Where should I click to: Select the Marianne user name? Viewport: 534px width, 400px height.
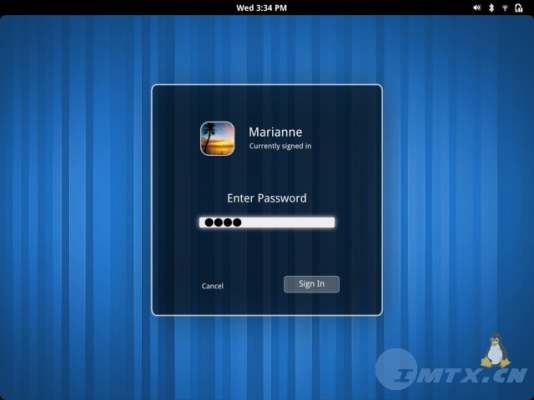(275, 132)
